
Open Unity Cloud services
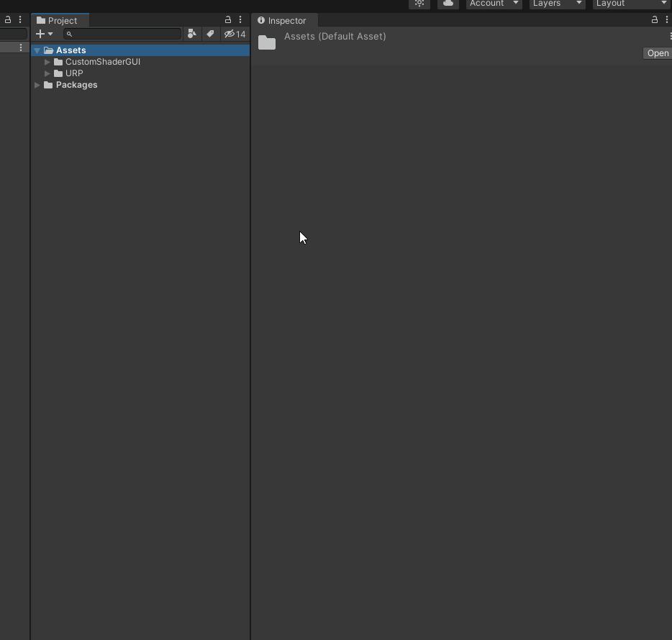[x=447, y=4]
